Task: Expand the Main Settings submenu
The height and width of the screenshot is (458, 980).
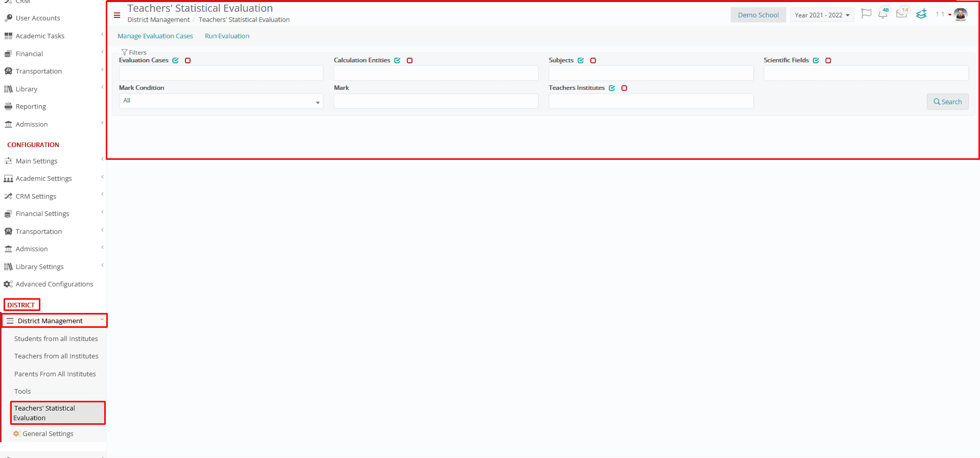Action: pyautogui.click(x=102, y=159)
